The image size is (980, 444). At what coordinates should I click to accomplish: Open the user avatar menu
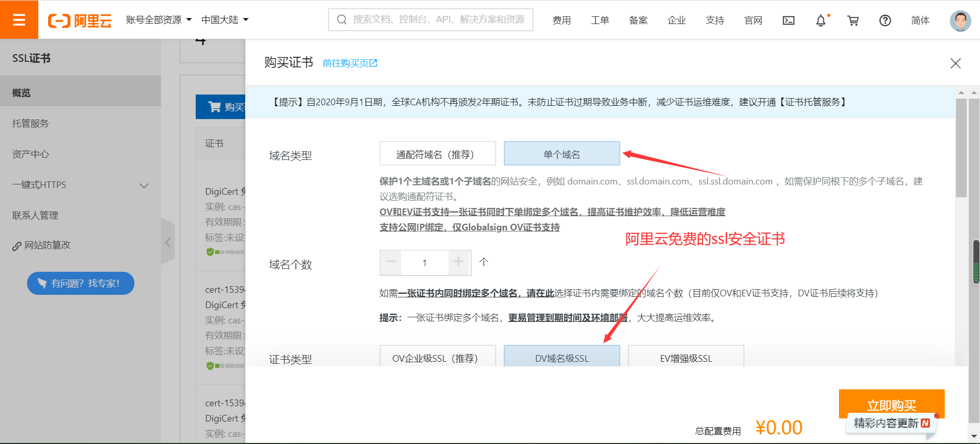click(x=960, y=20)
